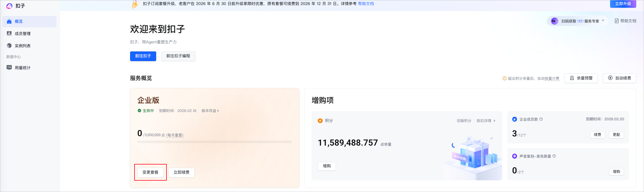Click the 余量预警 alarm icon

pos(572,78)
